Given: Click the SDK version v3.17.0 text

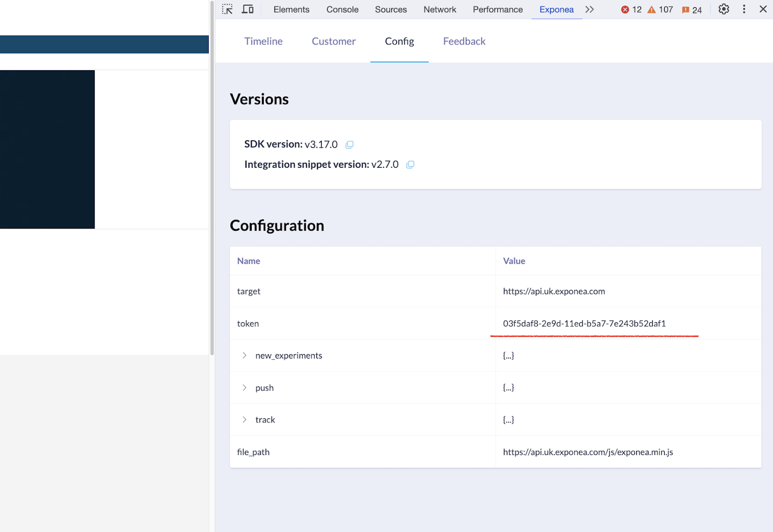Looking at the screenshot, I should [x=291, y=144].
